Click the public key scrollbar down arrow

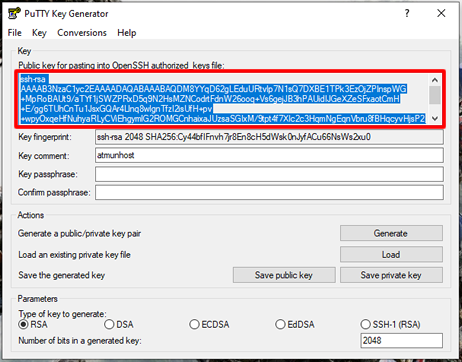[435, 118]
